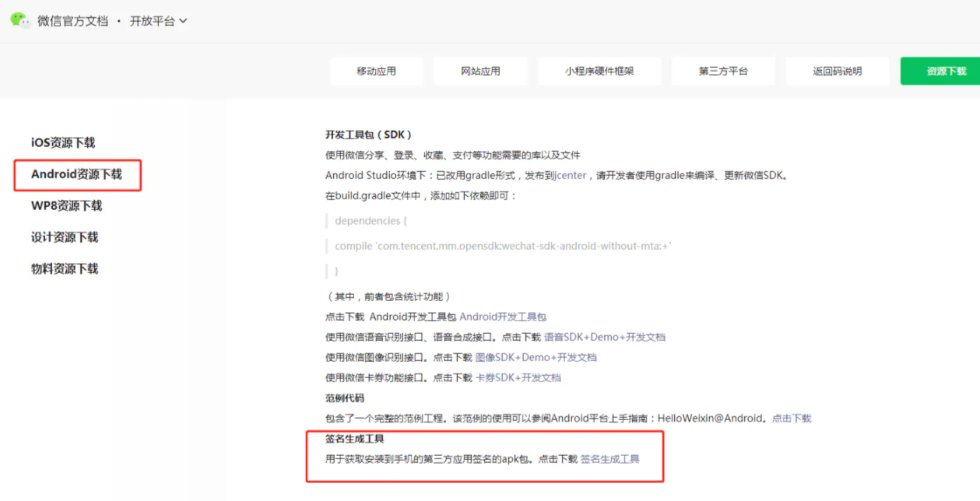
Task: Expand the 开放平台 dropdown
Action: click(x=159, y=21)
